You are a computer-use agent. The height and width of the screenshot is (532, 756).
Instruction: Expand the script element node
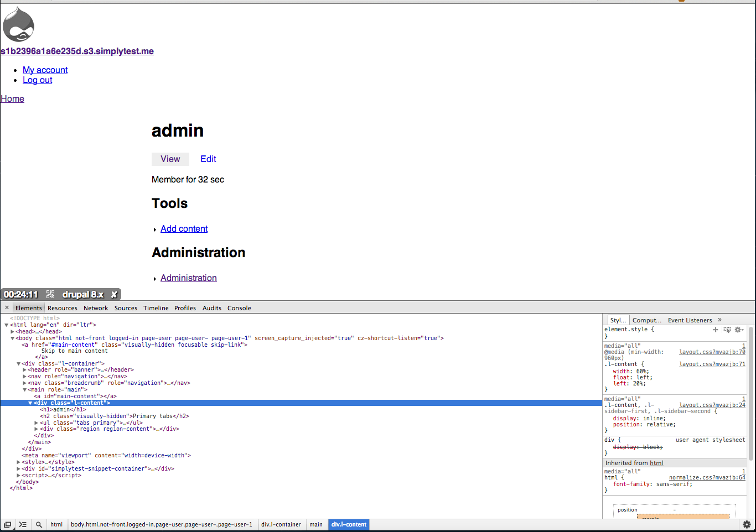18,476
